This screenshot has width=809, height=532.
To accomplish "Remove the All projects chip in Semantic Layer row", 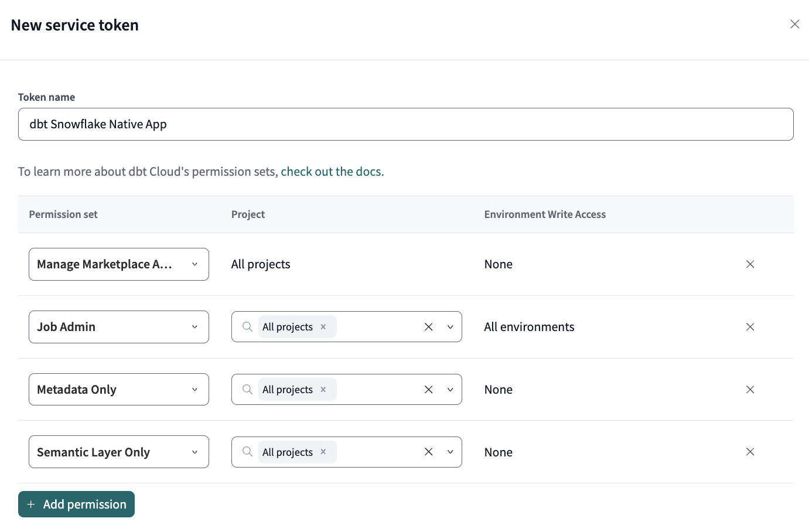I will point(323,452).
